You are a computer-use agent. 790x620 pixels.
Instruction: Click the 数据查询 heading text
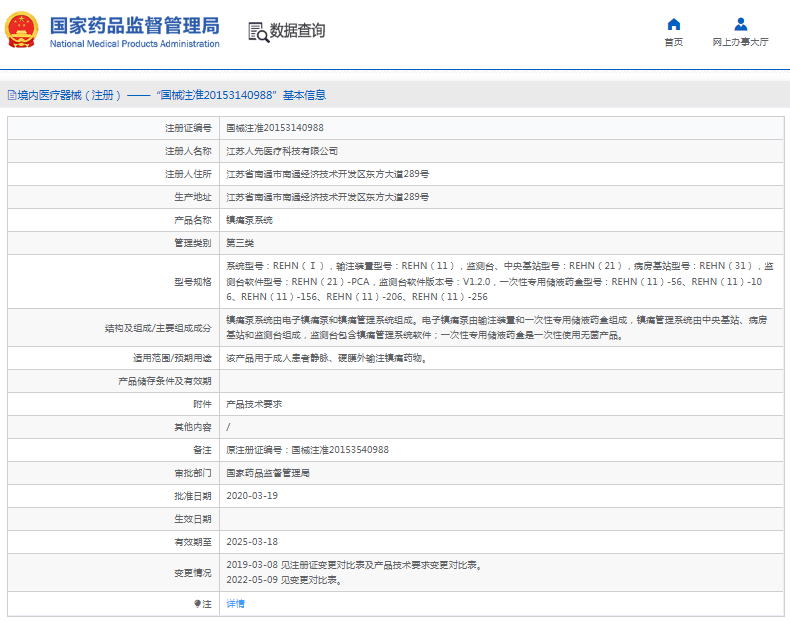coord(298,31)
